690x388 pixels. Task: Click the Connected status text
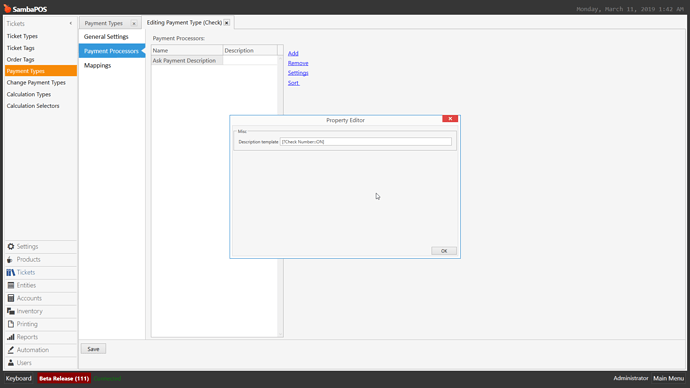click(x=107, y=378)
